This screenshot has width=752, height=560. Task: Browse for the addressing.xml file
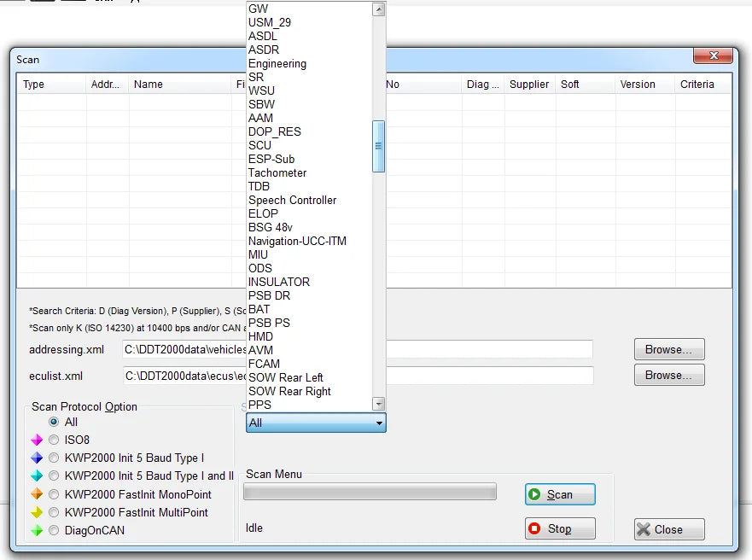click(x=669, y=349)
